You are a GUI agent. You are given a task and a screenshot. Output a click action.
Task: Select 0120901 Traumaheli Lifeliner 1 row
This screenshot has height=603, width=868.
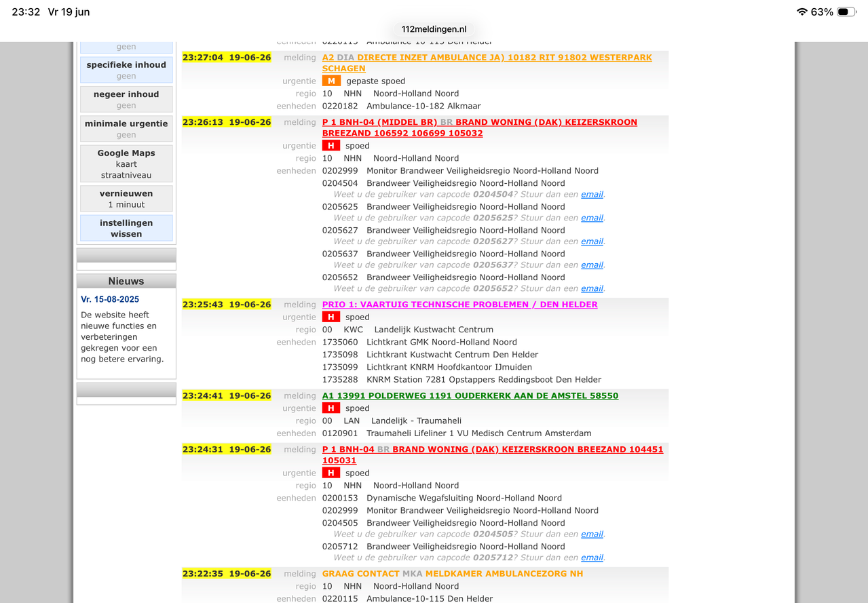coord(457,433)
